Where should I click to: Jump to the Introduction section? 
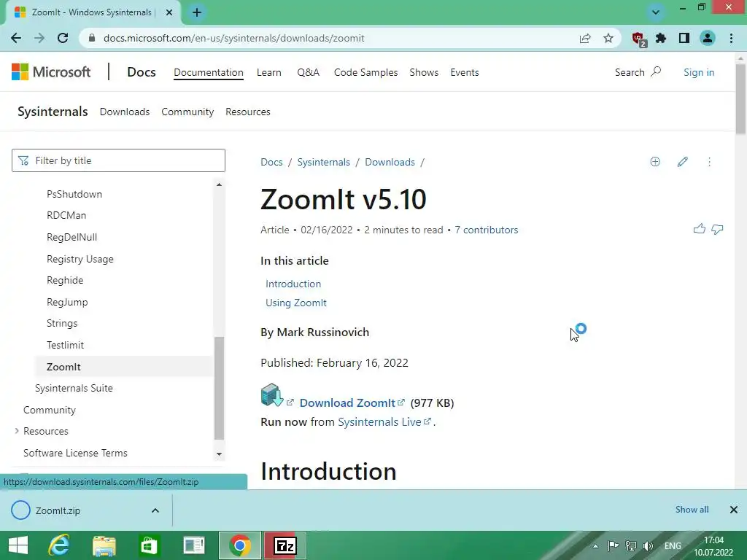pos(293,284)
